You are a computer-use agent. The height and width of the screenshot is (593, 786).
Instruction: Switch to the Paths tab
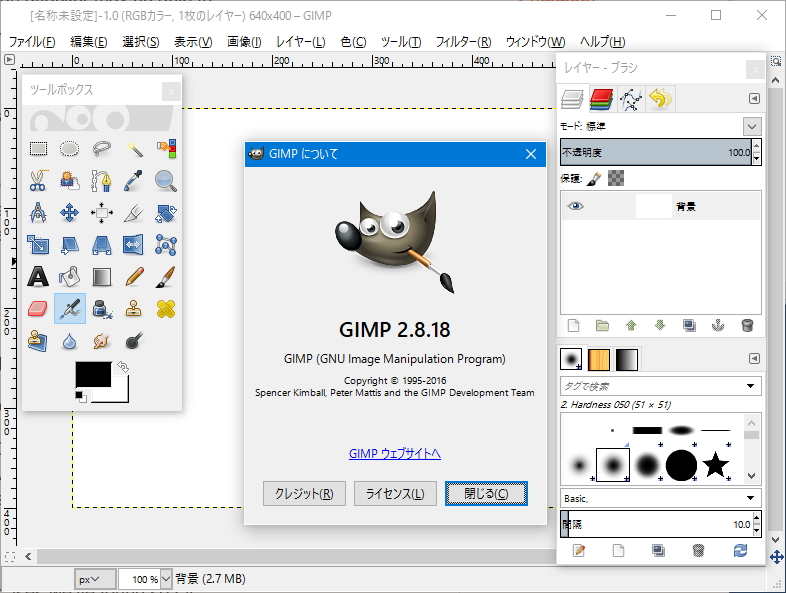631,99
